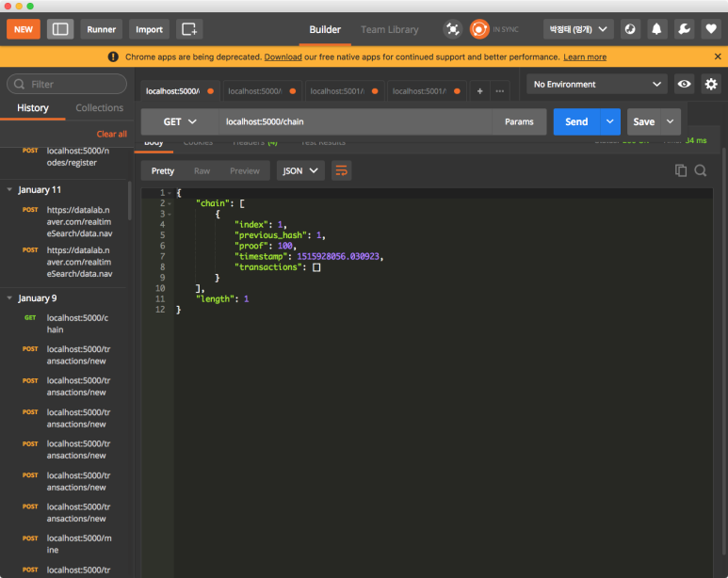Screen dimensions: 728x578
Task: Collapse the January 9 history group
Action: click(9, 298)
